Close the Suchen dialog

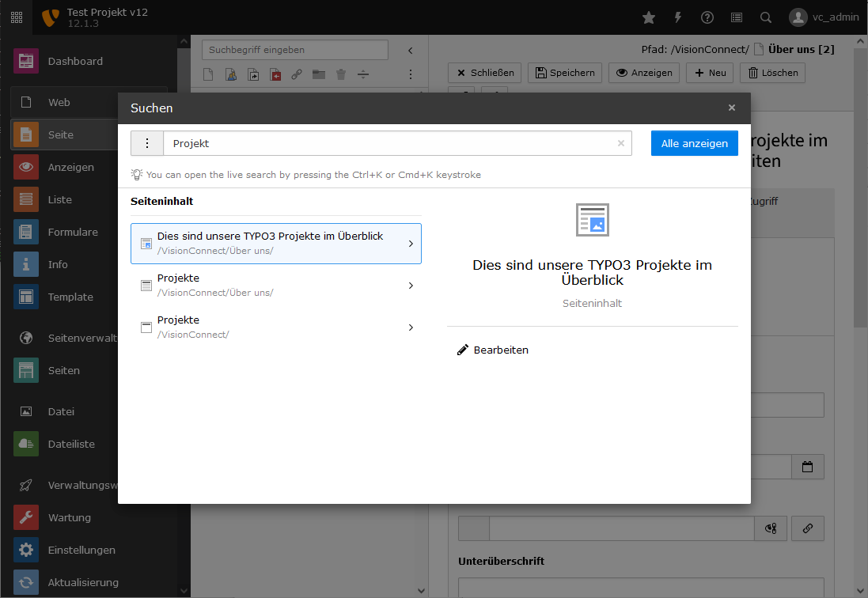(732, 108)
